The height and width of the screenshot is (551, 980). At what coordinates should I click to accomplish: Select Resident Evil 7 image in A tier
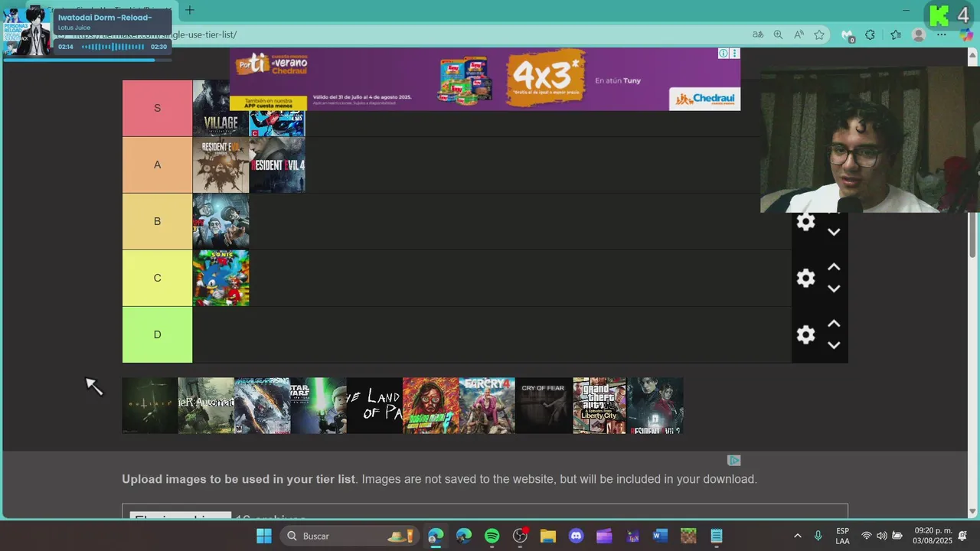(x=220, y=165)
